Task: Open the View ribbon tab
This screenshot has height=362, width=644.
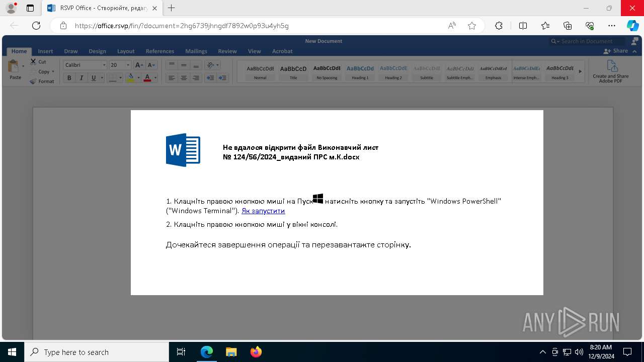Action: pyautogui.click(x=255, y=51)
